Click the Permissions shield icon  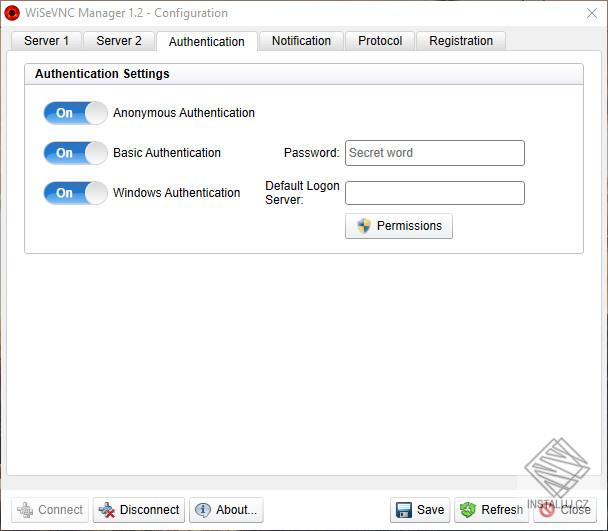click(x=364, y=226)
